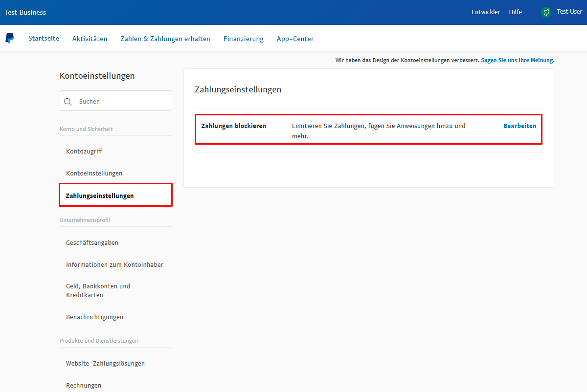Open the Startseite tab

coord(44,38)
